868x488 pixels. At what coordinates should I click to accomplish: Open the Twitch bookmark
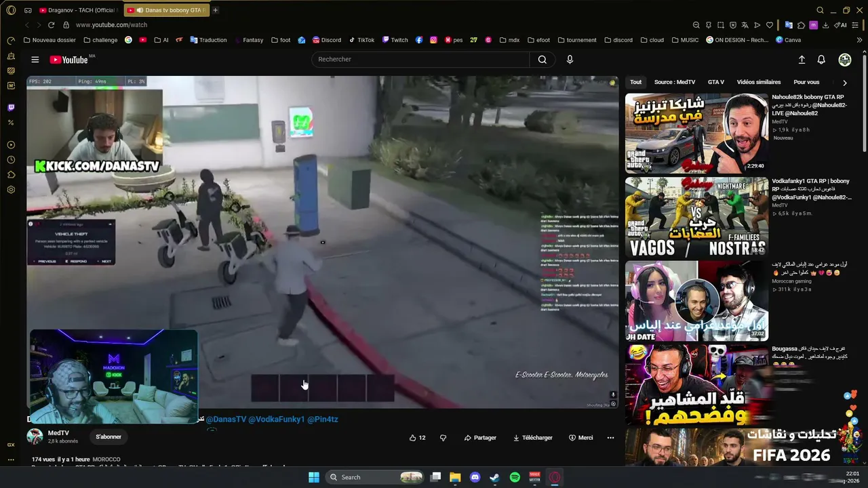(x=395, y=40)
